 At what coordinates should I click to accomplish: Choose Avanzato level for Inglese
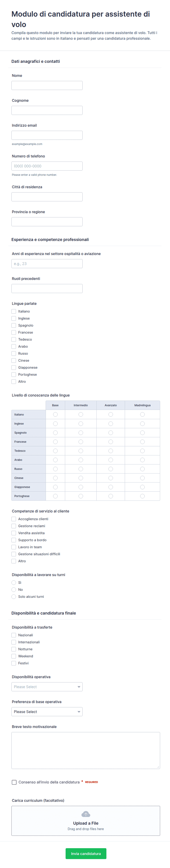pos(111,423)
